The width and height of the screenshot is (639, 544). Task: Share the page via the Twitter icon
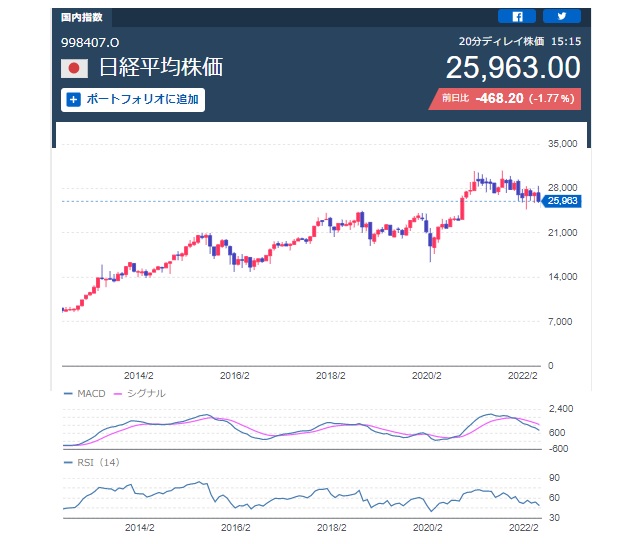click(x=562, y=17)
